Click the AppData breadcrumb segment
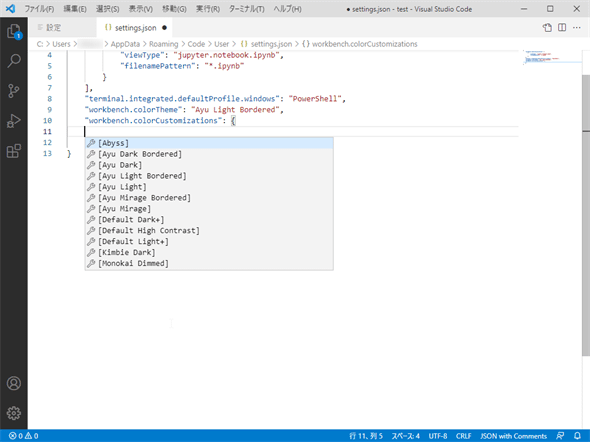 point(125,44)
